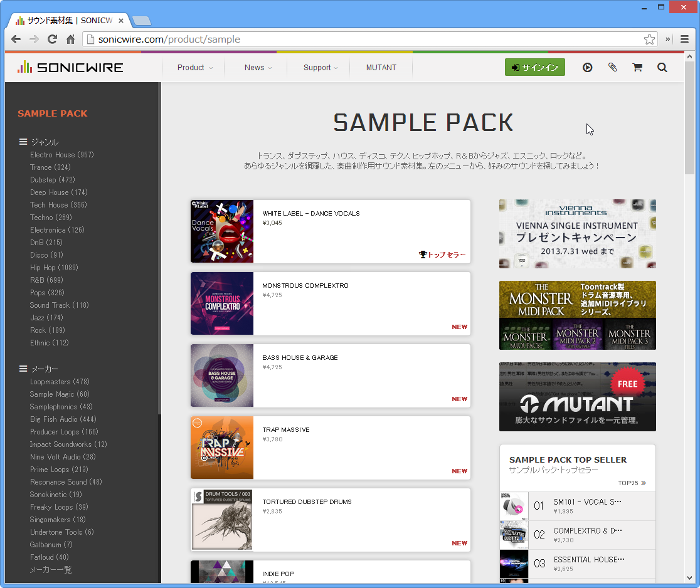This screenshot has width=700, height=588.
Task: Open top seller 03 ESSENTIAL HOUSE…
Action: point(578,564)
